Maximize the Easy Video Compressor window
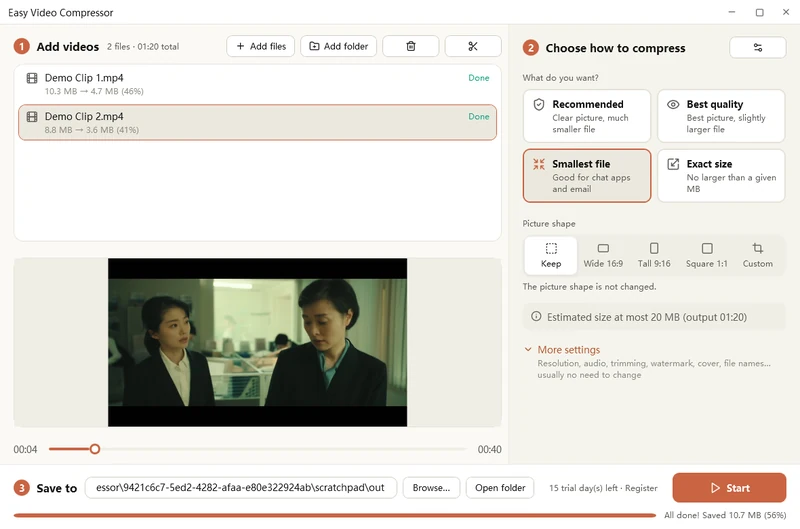 point(759,12)
